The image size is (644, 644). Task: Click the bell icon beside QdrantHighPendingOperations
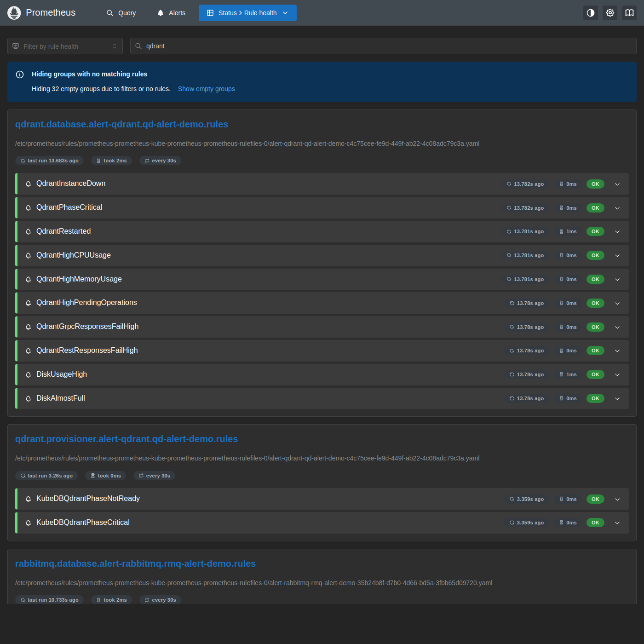pos(28,303)
